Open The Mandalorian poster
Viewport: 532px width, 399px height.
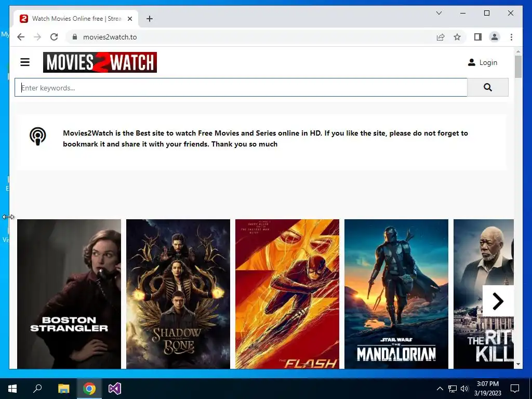396,294
